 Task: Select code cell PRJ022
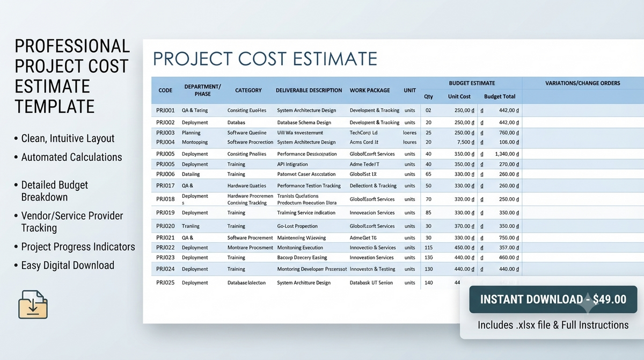165,248
